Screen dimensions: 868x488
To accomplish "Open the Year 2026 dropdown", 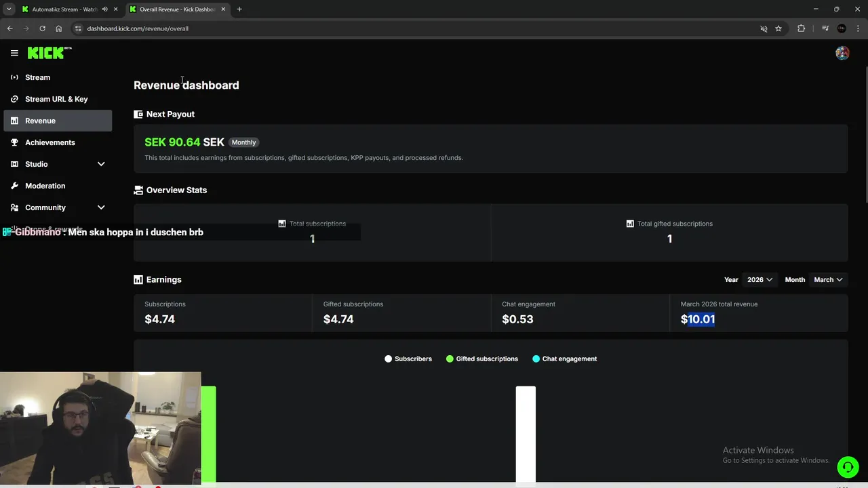I will click(759, 280).
